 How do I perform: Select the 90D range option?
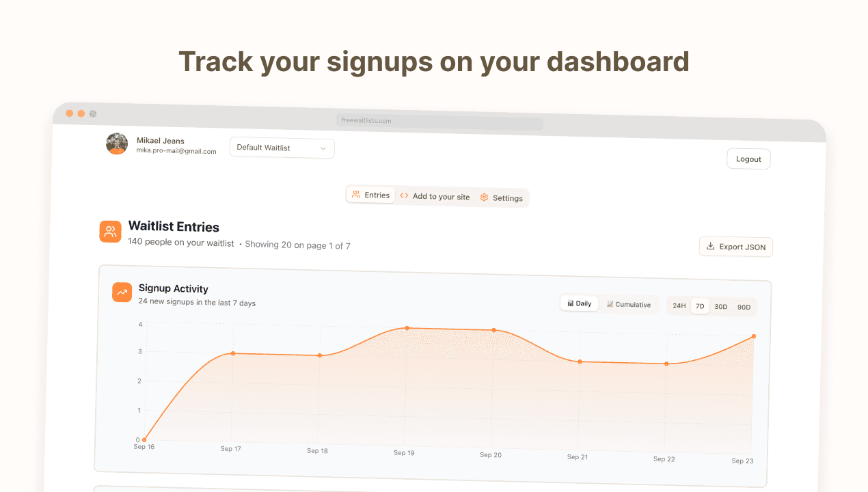coord(744,307)
